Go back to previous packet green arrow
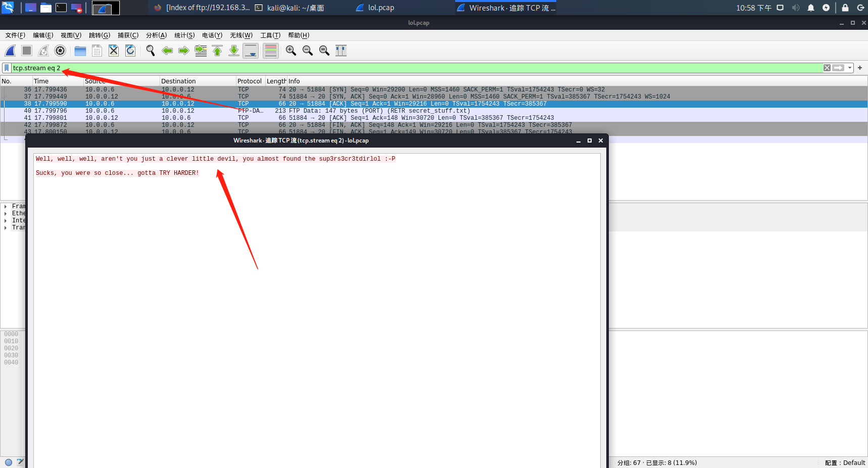 tap(167, 51)
